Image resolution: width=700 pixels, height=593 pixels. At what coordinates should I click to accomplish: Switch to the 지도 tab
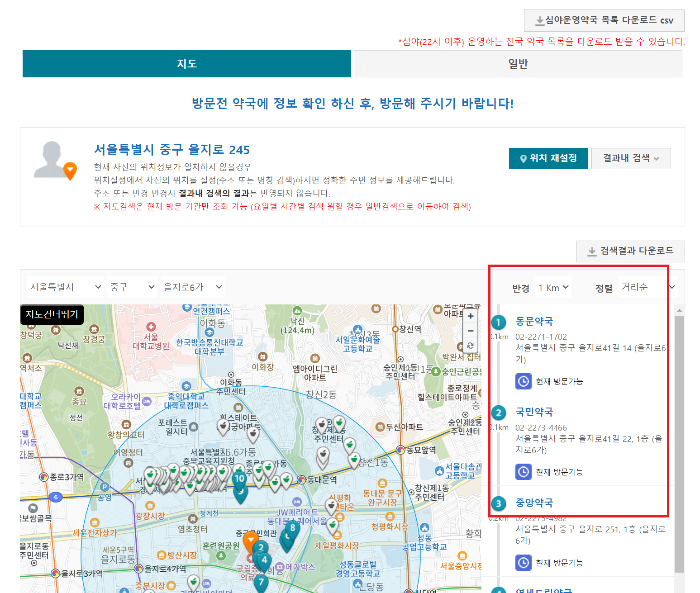click(x=187, y=64)
